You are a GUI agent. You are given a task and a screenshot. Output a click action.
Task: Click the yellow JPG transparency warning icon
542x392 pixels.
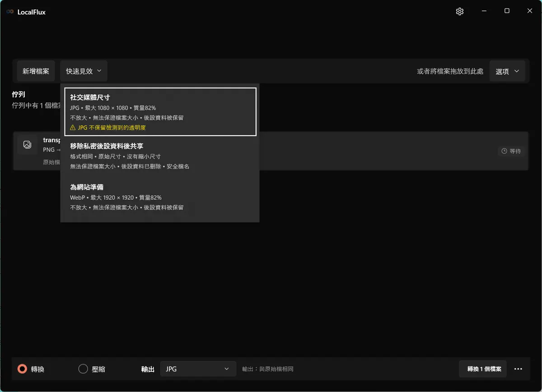pyautogui.click(x=73, y=128)
